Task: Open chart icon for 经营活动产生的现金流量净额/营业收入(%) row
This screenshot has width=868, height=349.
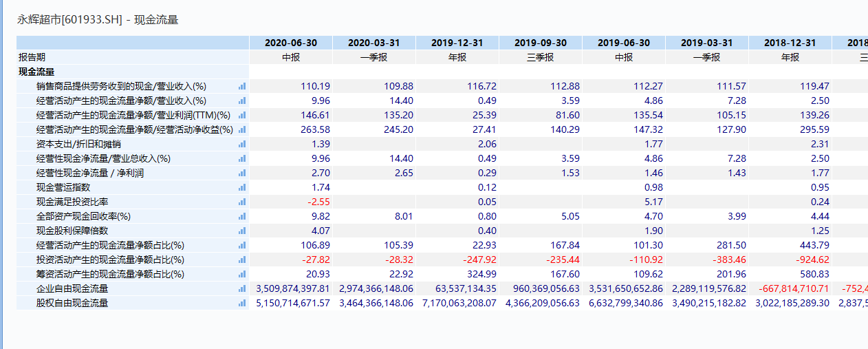Action: coord(242,101)
